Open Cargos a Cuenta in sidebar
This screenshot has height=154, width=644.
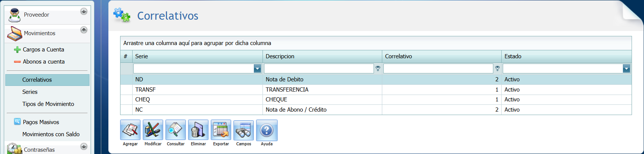[43, 50]
